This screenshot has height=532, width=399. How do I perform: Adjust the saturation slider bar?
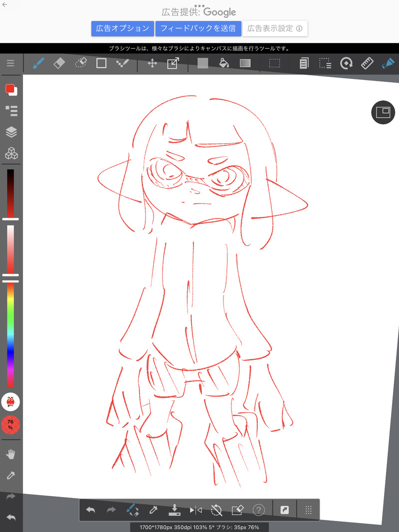tap(10, 250)
